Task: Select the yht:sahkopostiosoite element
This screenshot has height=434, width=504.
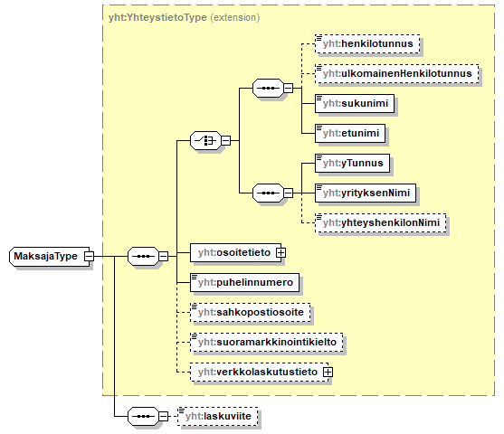Action: click(x=251, y=312)
